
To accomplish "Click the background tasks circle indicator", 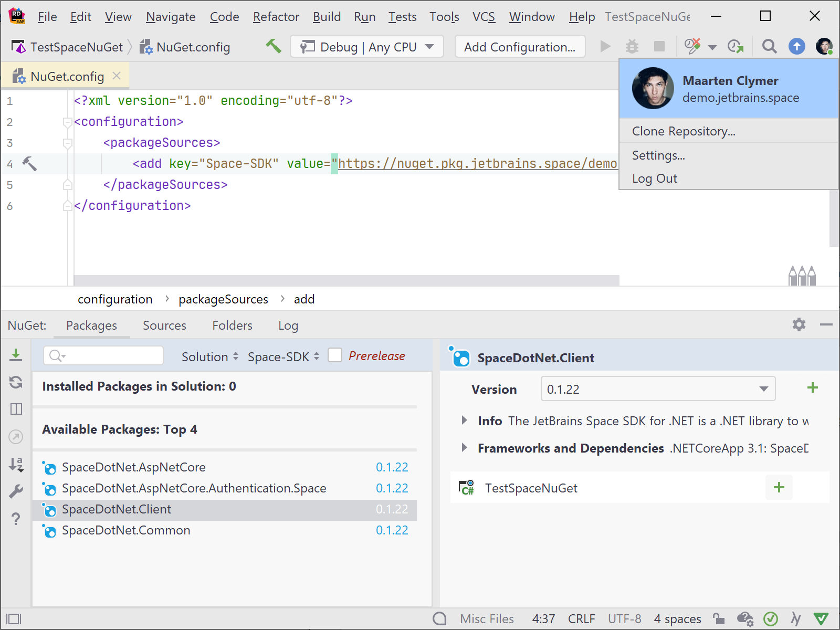I will tap(439, 619).
